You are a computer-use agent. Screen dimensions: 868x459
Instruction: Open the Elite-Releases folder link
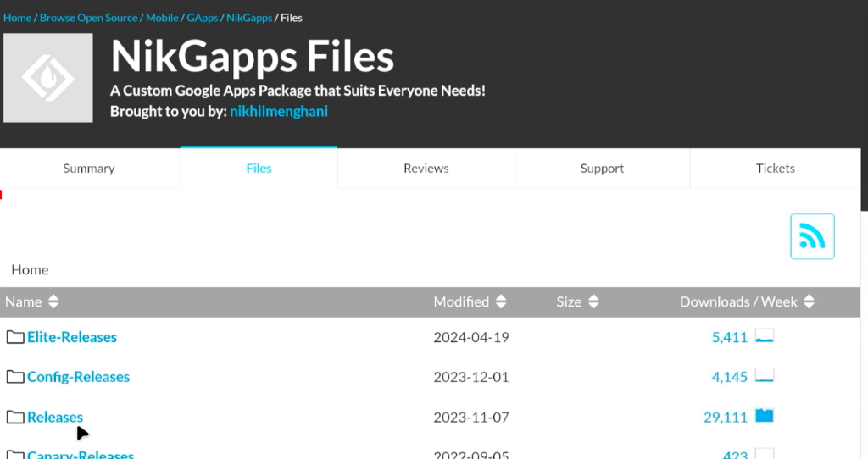tap(72, 337)
